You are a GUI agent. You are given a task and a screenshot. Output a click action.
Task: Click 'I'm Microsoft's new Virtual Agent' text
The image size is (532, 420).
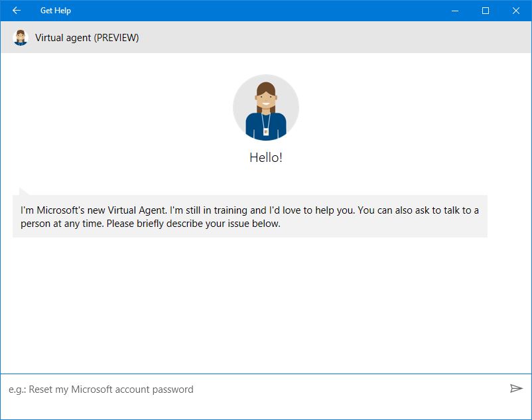[x=94, y=210]
